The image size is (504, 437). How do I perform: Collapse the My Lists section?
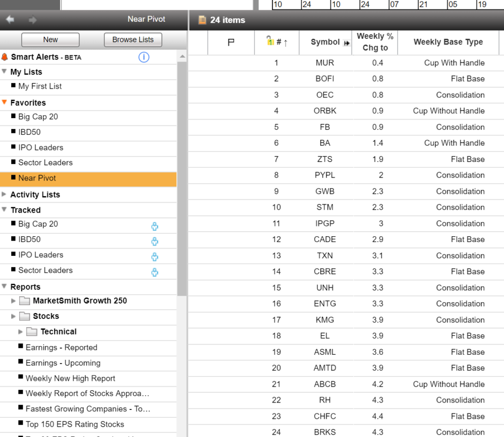(4, 71)
